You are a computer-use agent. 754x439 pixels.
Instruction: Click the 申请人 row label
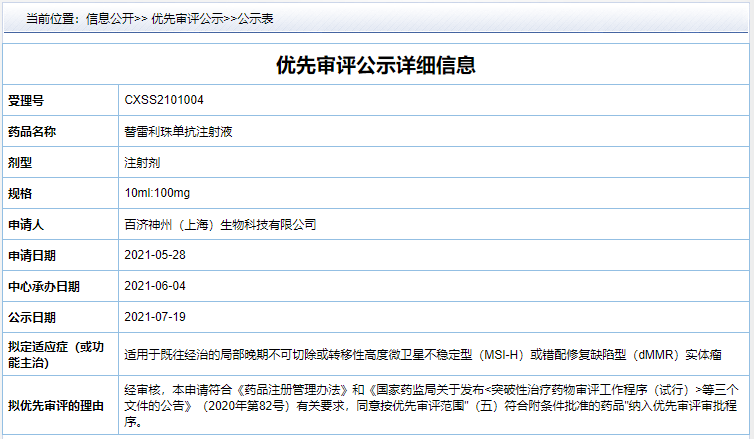(x=26, y=225)
